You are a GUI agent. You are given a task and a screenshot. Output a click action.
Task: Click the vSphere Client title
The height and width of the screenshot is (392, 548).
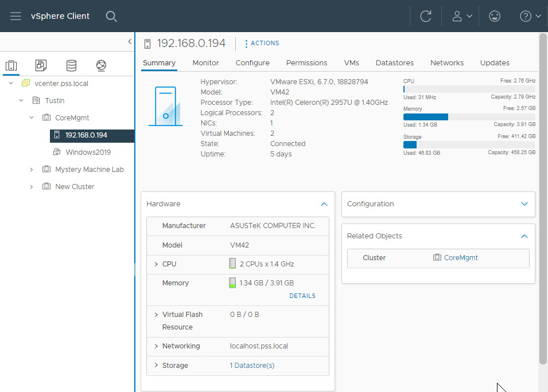point(60,16)
